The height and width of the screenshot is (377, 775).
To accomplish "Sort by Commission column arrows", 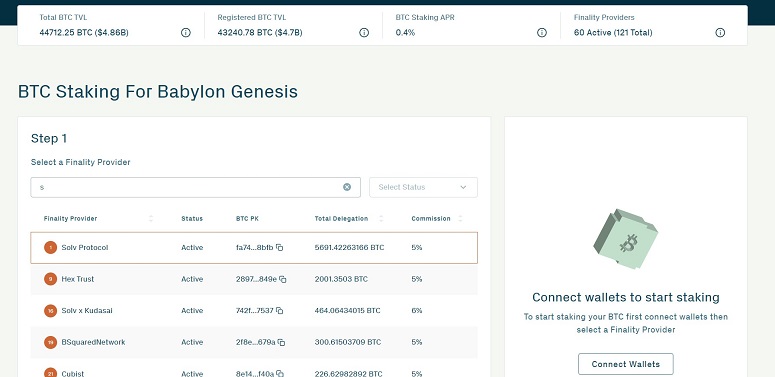I will (x=460, y=218).
